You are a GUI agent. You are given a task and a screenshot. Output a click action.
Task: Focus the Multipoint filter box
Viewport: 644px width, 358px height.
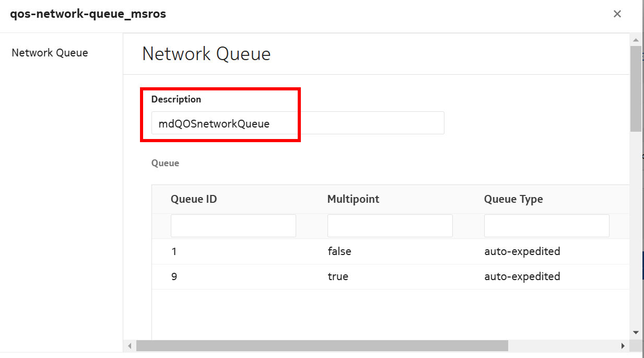(x=390, y=226)
